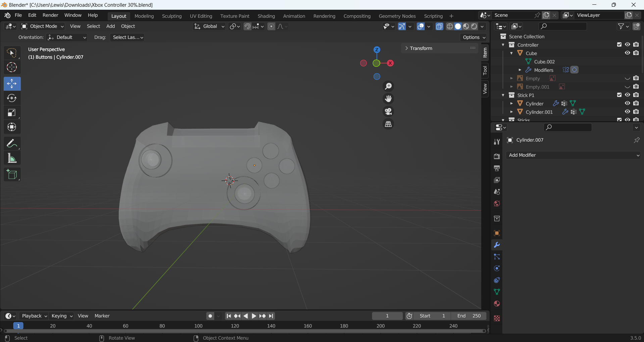
Task: Open the Material properties tab
Action: [497, 304]
